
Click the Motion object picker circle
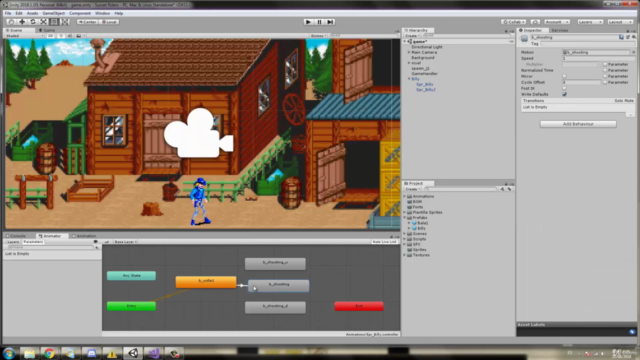tap(633, 52)
